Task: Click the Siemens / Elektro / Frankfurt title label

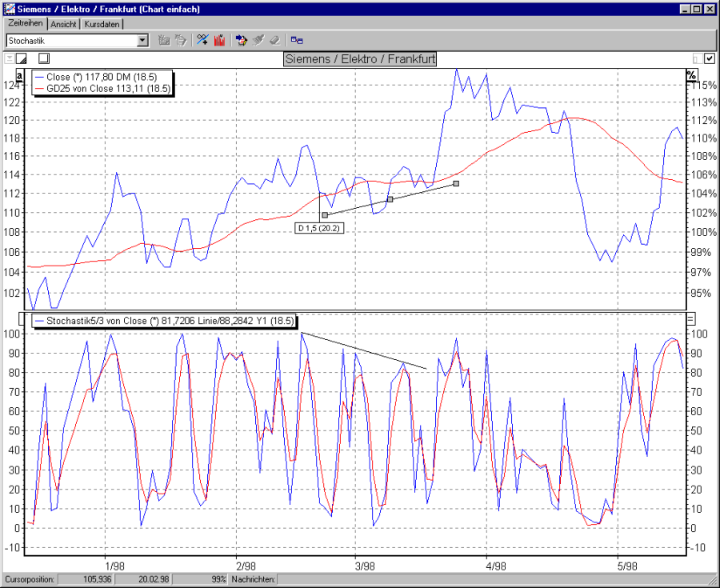Action: (360, 58)
